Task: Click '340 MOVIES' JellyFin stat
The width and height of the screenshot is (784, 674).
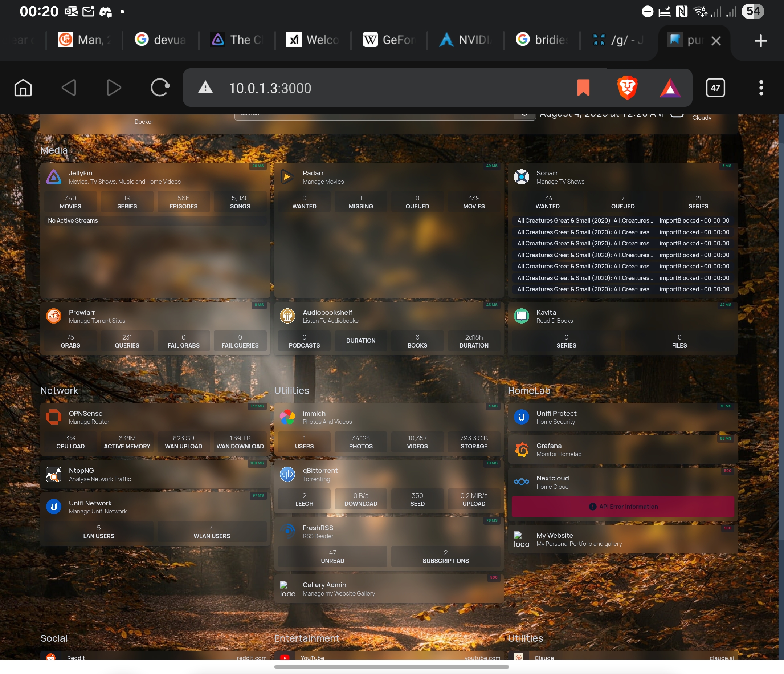Action: (x=70, y=202)
